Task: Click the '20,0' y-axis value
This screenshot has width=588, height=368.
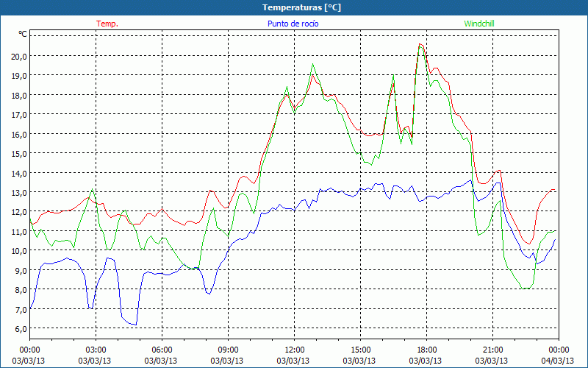Action: point(19,57)
